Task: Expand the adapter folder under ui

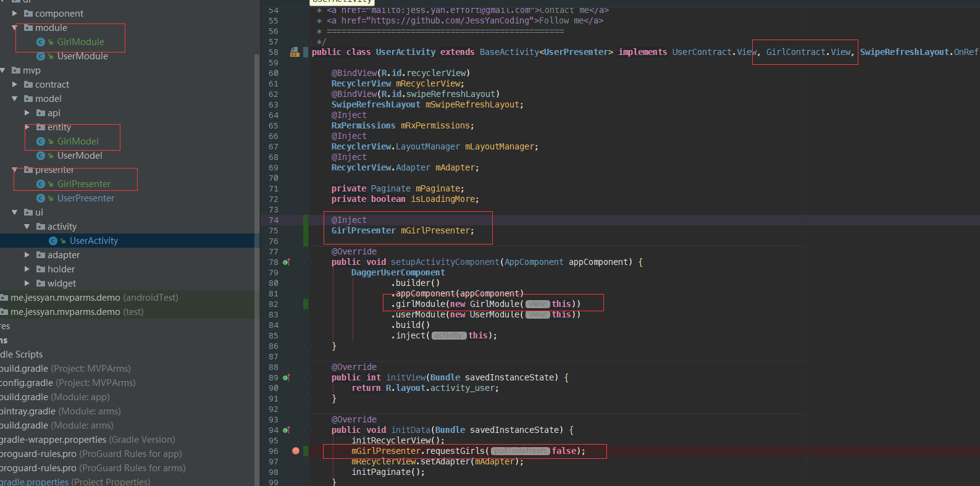Action: (x=27, y=255)
